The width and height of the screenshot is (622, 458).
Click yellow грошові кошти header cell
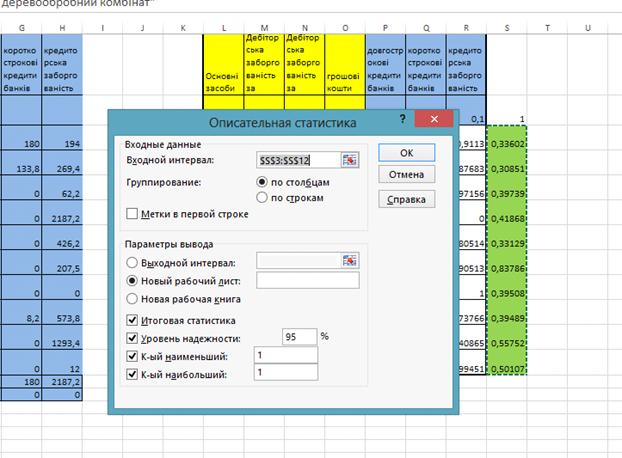tap(345, 65)
